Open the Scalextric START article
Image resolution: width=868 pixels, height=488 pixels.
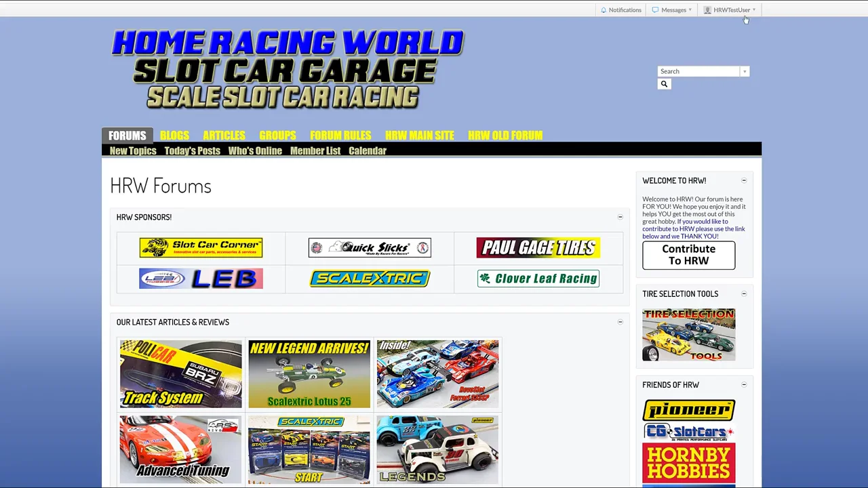pos(309,449)
